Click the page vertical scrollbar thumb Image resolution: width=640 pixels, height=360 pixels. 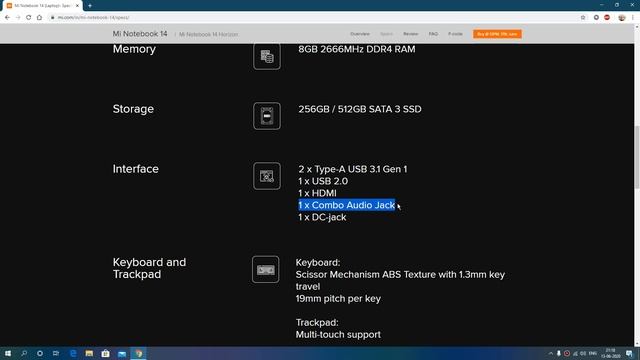point(637,157)
